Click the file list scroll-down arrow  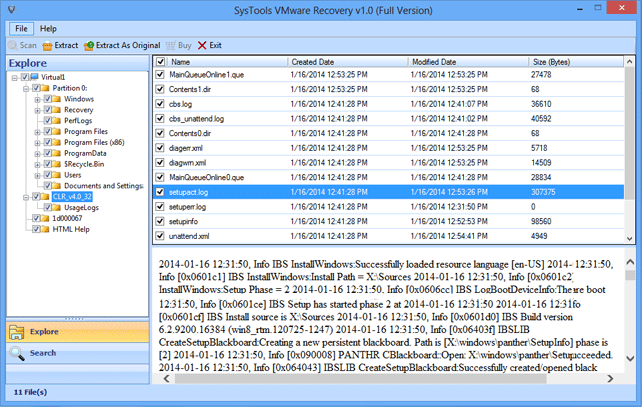pos(630,238)
